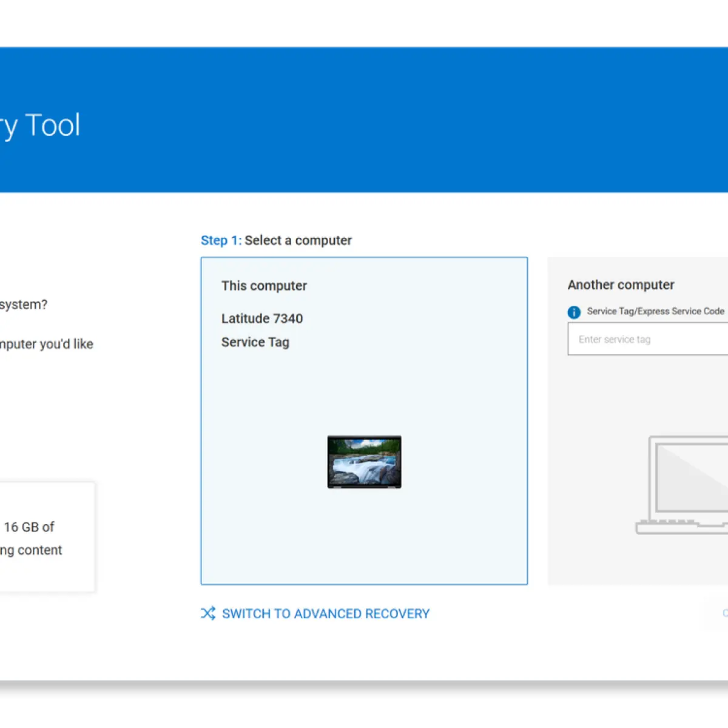This screenshot has height=728, width=728.
Task: Click the 'Another computer' heading
Action: pyautogui.click(x=621, y=285)
